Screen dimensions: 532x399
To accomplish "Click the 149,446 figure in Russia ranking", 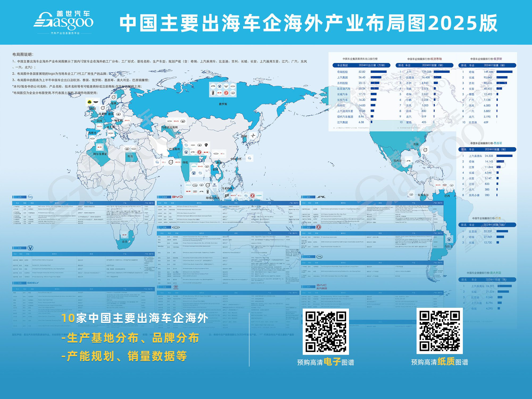I will pyautogui.click(x=489, y=72).
